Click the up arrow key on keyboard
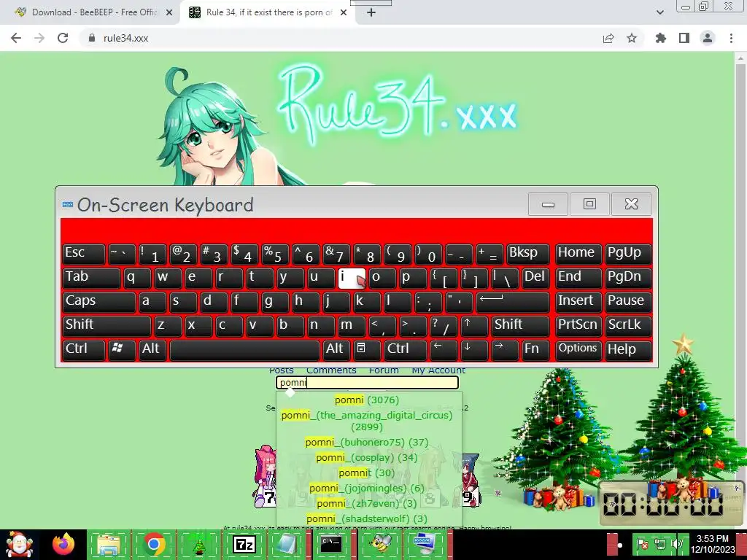747x560 pixels. pyautogui.click(x=473, y=326)
